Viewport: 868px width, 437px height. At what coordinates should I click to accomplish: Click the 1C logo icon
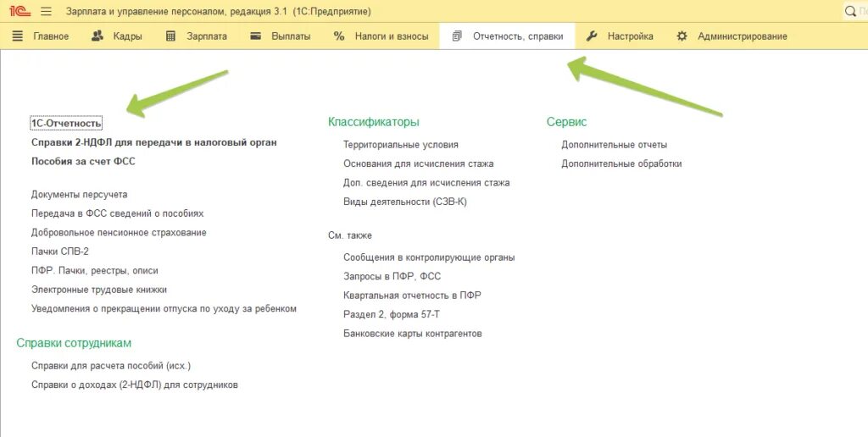pos(20,11)
